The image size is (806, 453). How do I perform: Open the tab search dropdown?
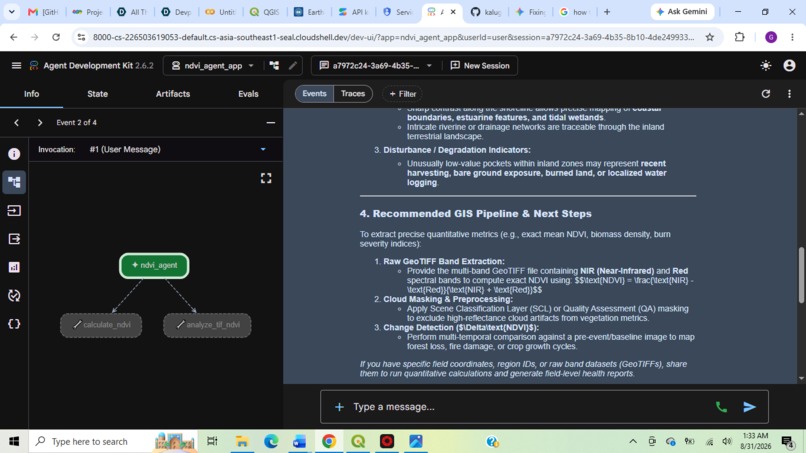click(11, 11)
